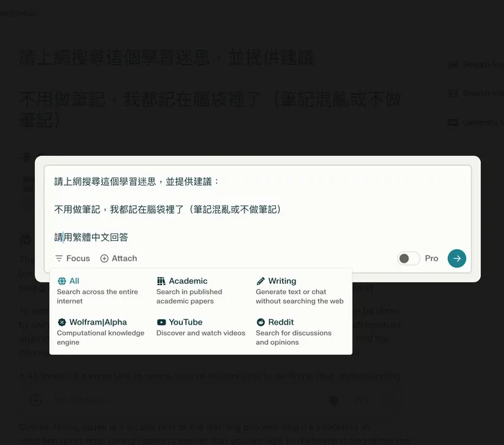Click the Attach button

coord(119,259)
